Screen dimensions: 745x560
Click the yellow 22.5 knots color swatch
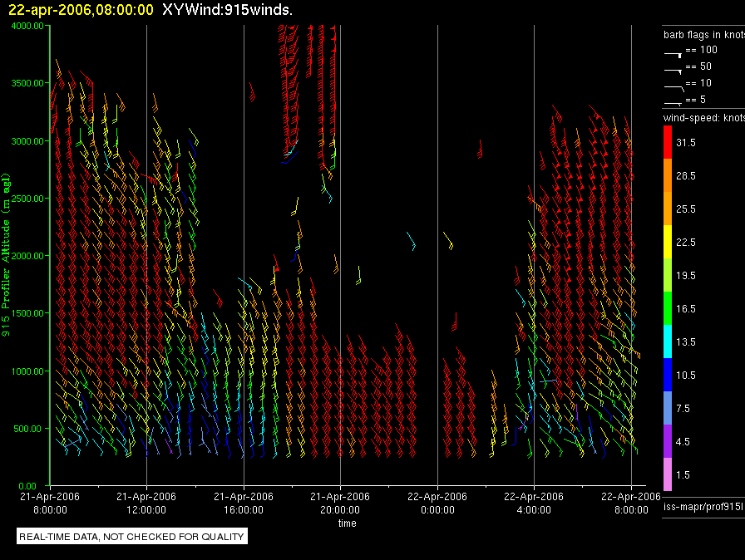[668, 242]
